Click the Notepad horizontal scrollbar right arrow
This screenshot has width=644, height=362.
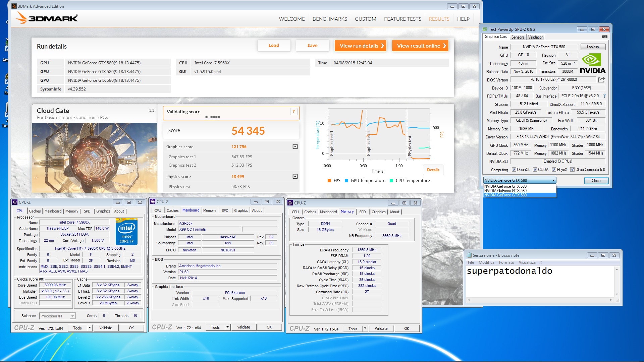[x=611, y=300]
